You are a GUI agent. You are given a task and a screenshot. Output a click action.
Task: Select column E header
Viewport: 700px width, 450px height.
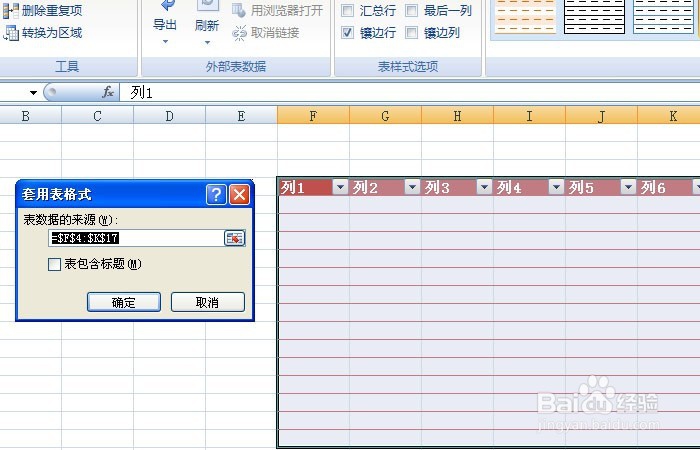pos(241,116)
